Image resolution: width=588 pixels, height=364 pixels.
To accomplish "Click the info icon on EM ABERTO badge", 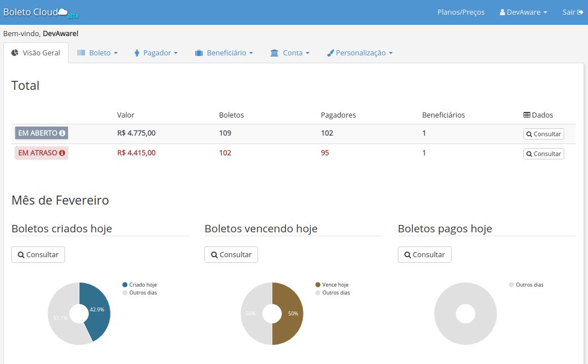I will [62, 133].
